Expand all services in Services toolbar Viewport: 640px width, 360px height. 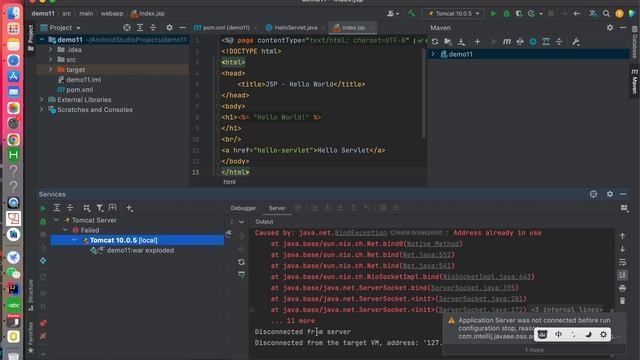[x=57, y=208]
